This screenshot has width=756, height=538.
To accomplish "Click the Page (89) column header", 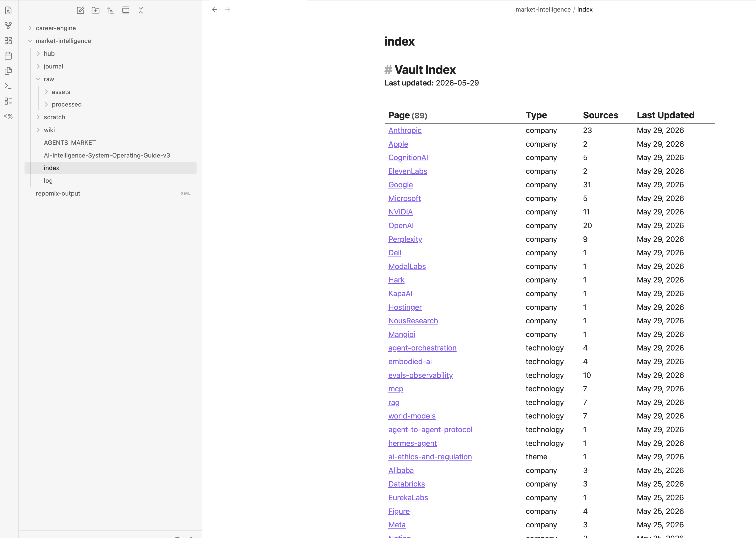I will tap(408, 115).
